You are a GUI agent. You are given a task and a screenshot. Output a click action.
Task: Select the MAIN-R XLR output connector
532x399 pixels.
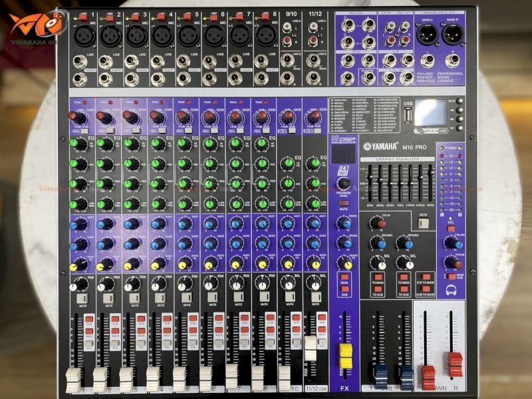coord(453,35)
